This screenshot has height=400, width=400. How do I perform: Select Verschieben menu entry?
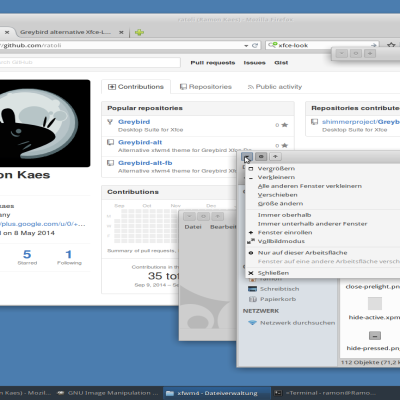coord(322,195)
